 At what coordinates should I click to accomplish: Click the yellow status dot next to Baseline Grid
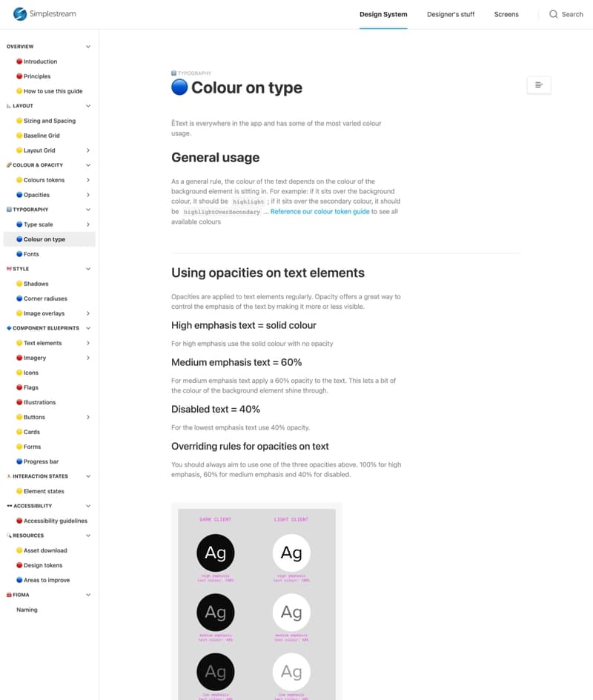[19, 136]
